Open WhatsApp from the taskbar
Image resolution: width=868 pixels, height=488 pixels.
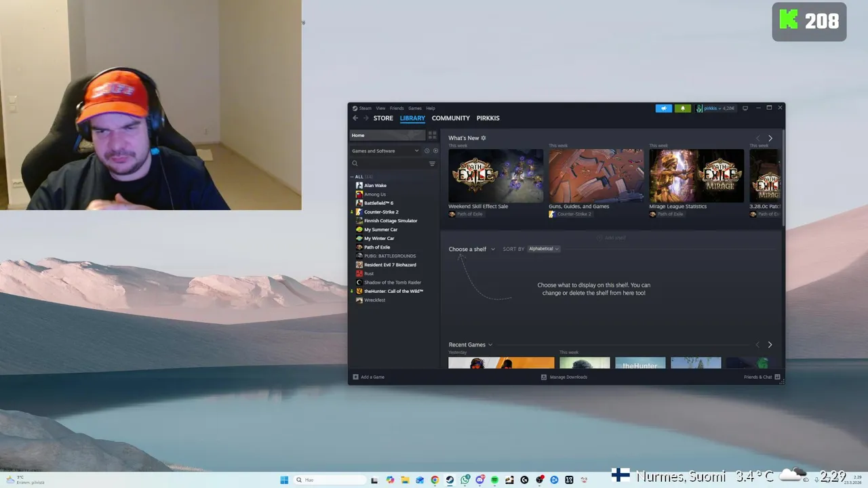click(x=465, y=480)
